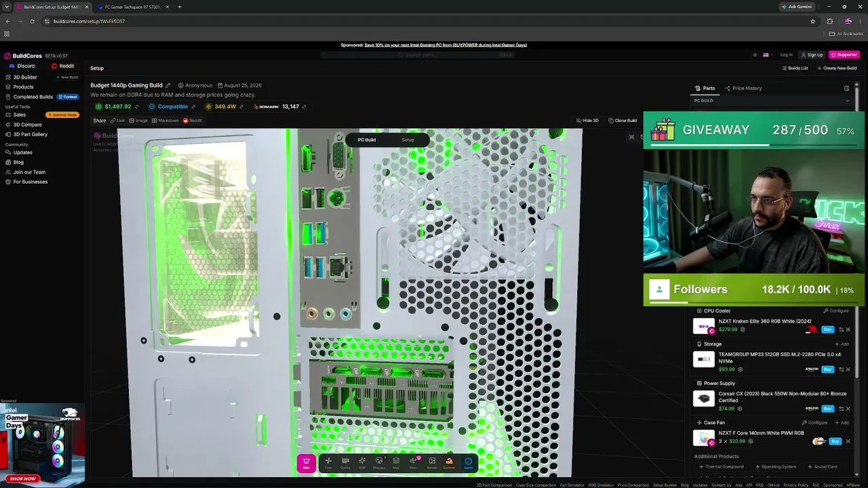Copy share Link for build
Image resolution: width=868 pixels, height=488 pixels.
117,121
